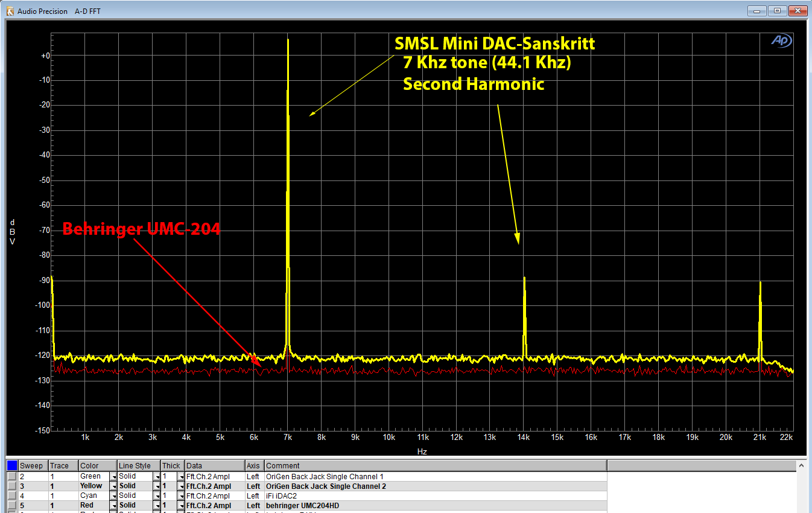The width and height of the screenshot is (812, 513).
Task: Click the Trace column header
Action: pyautogui.click(x=63, y=465)
